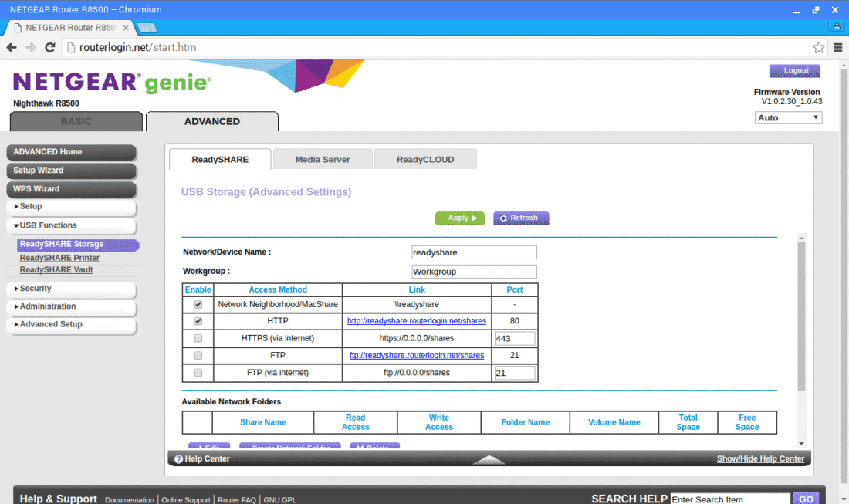Click the Enter Search Item help field

coord(730,499)
